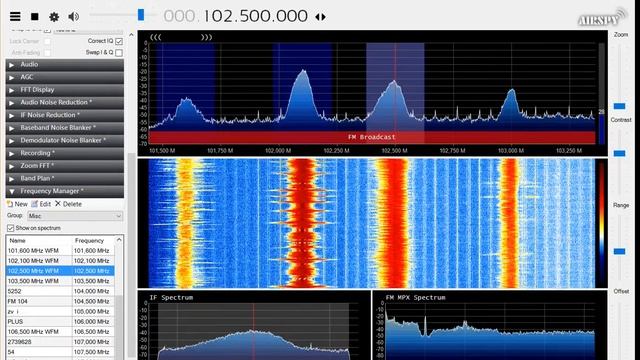Open the gear configuration settings
This screenshot has height=360, width=640.
click(x=54, y=16)
